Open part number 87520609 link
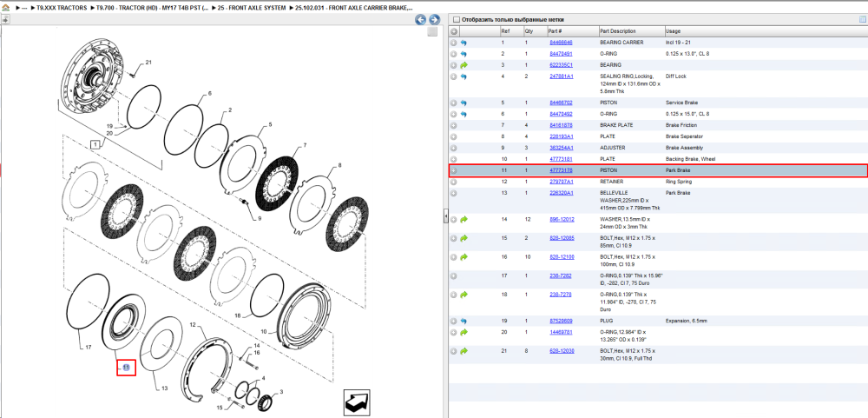 [561, 321]
